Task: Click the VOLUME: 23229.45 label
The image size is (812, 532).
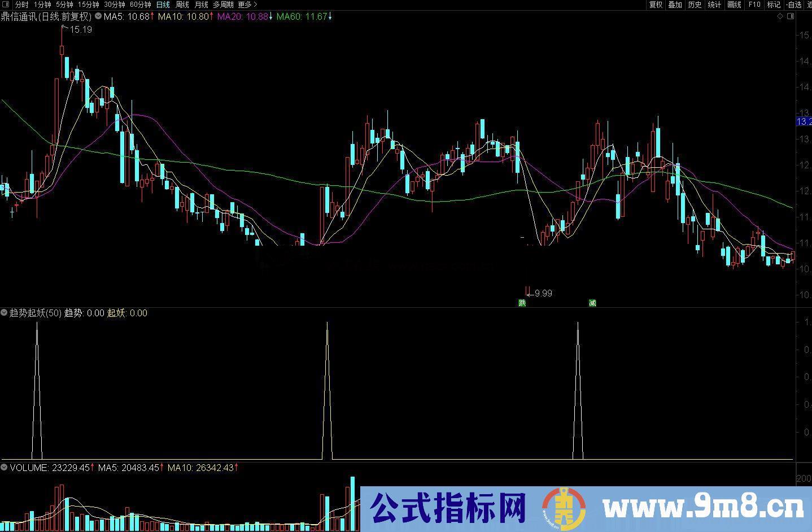Action: coord(50,468)
